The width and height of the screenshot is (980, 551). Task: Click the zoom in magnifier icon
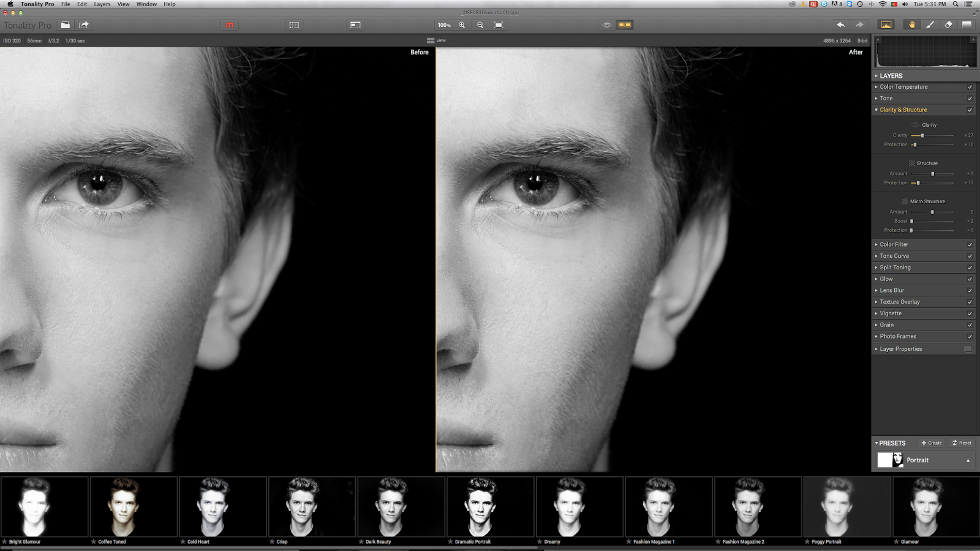(x=462, y=25)
